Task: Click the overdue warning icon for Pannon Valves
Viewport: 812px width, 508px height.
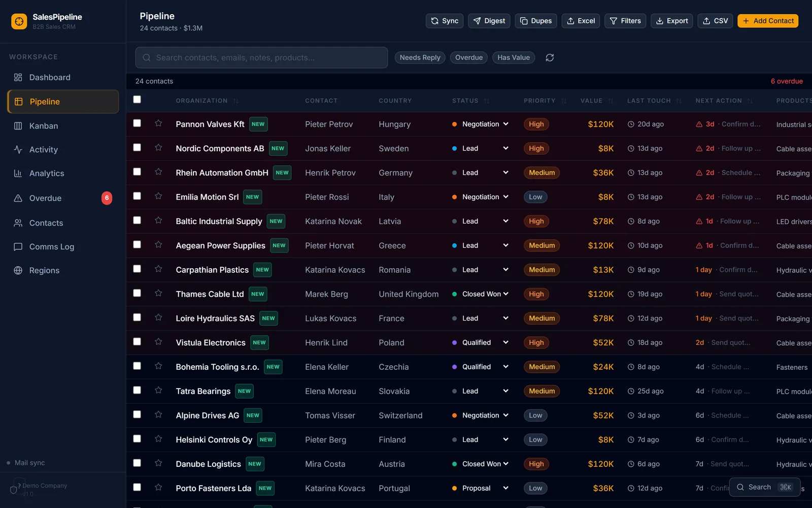Action: (x=699, y=124)
